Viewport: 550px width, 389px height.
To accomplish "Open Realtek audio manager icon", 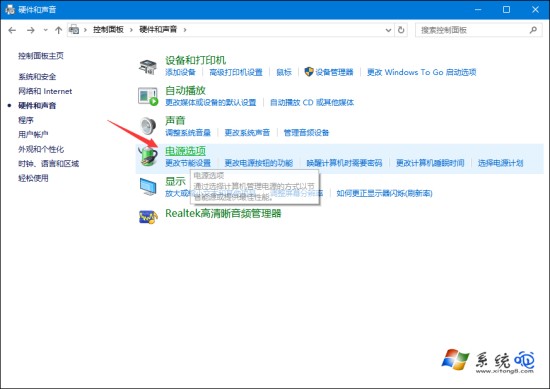I will (x=148, y=217).
